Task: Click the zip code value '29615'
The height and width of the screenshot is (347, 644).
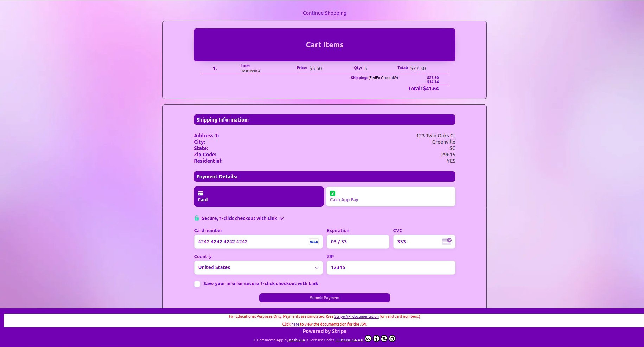Action: 448,155
